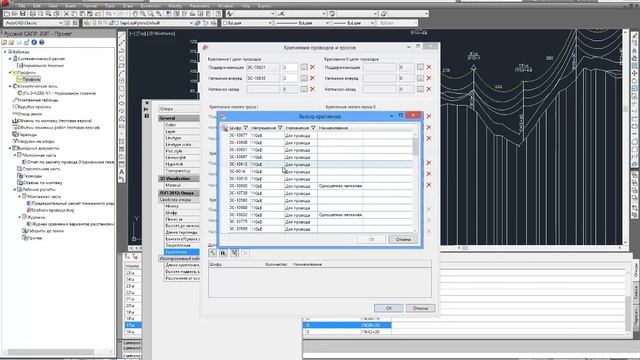Select the Профиль child item in project tree
640x360 pixels.
(x=32, y=79)
